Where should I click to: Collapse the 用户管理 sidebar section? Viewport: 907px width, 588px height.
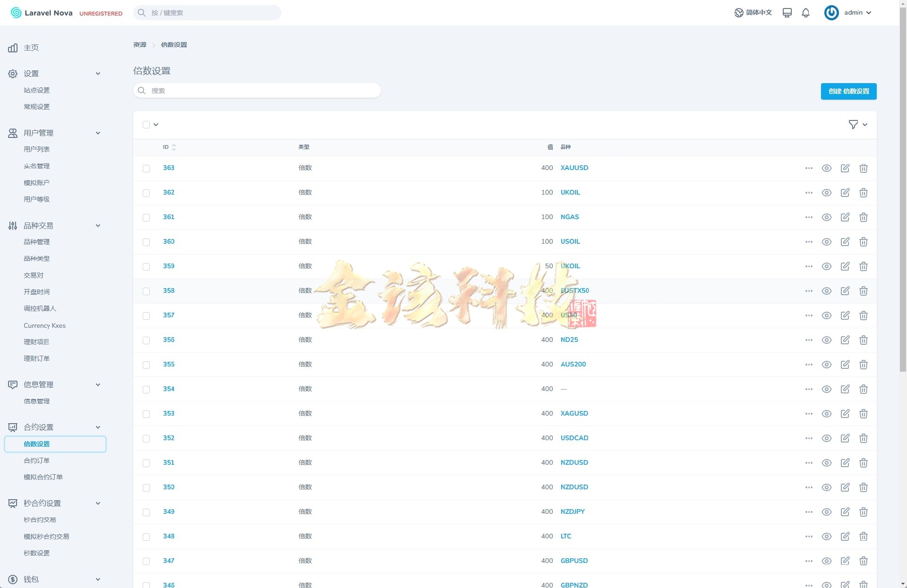click(x=98, y=133)
